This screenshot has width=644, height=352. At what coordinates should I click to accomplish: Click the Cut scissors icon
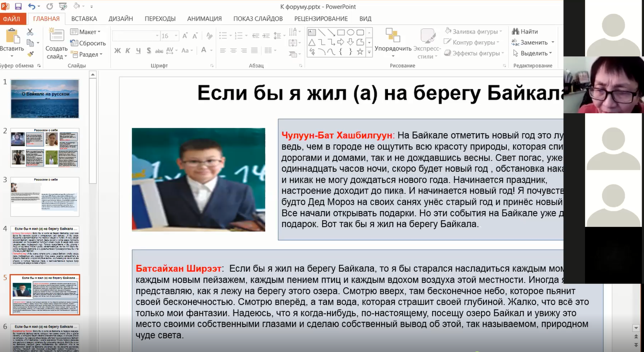point(30,32)
